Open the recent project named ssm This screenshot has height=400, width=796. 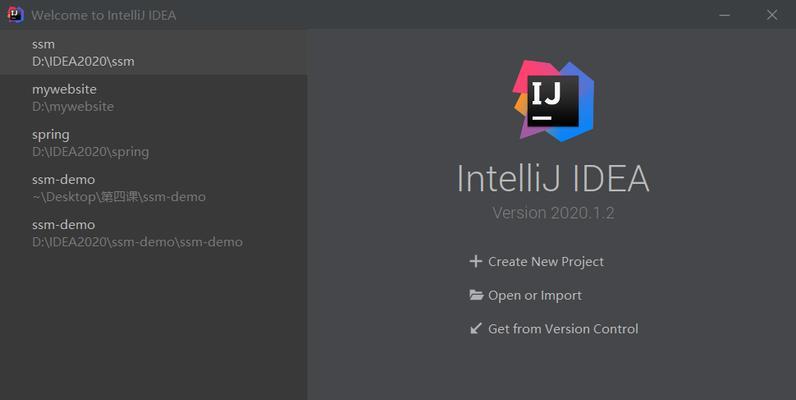coord(153,52)
